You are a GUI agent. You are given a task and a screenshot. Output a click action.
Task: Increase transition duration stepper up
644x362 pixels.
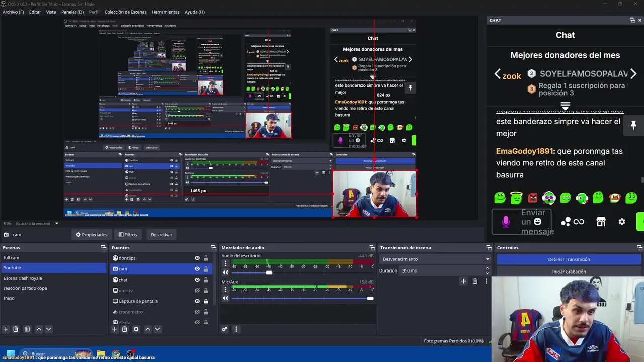[x=487, y=268]
